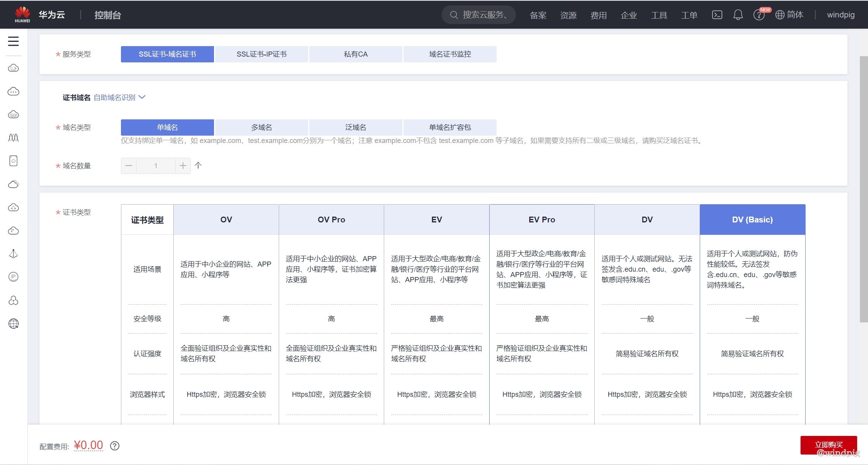Open the cloud with gauge sidebar icon
The image size is (868, 465).
point(14,231)
